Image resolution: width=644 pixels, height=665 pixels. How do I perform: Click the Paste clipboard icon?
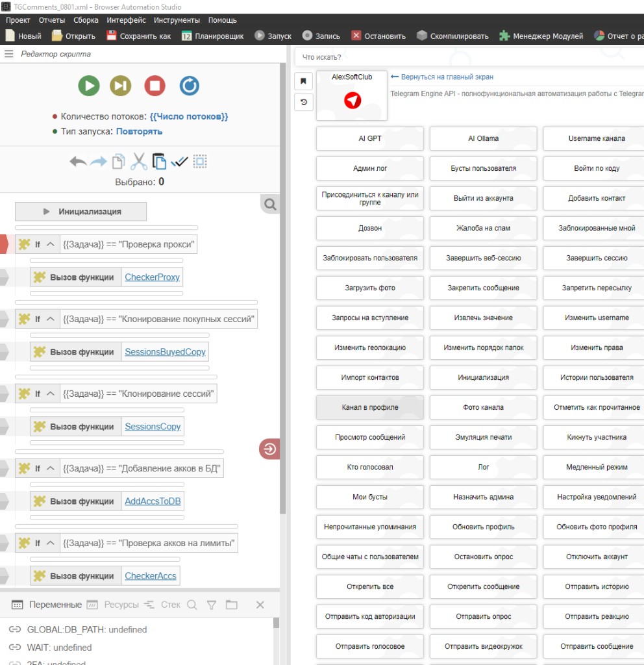[159, 162]
